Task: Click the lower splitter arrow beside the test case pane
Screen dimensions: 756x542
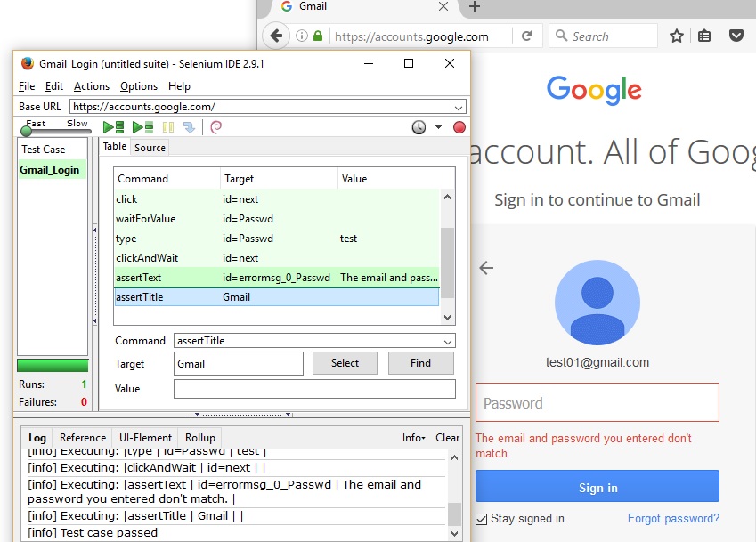Action: point(95,320)
